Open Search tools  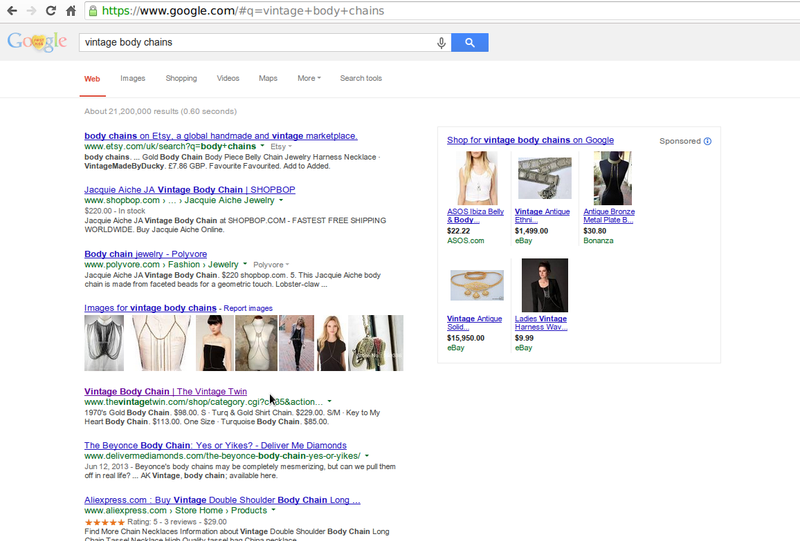point(361,78)
